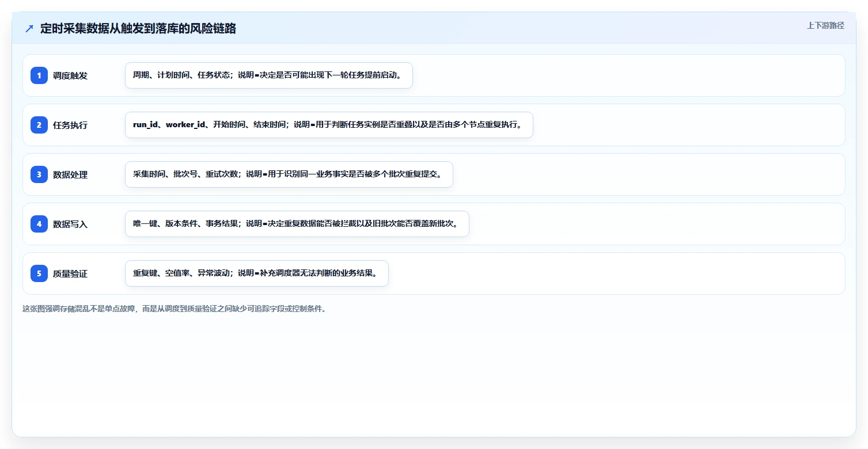Click the 重复键、空值率、异常波动 description box
Viewport: 868px width, 449px height.
(x=257, y=273)
